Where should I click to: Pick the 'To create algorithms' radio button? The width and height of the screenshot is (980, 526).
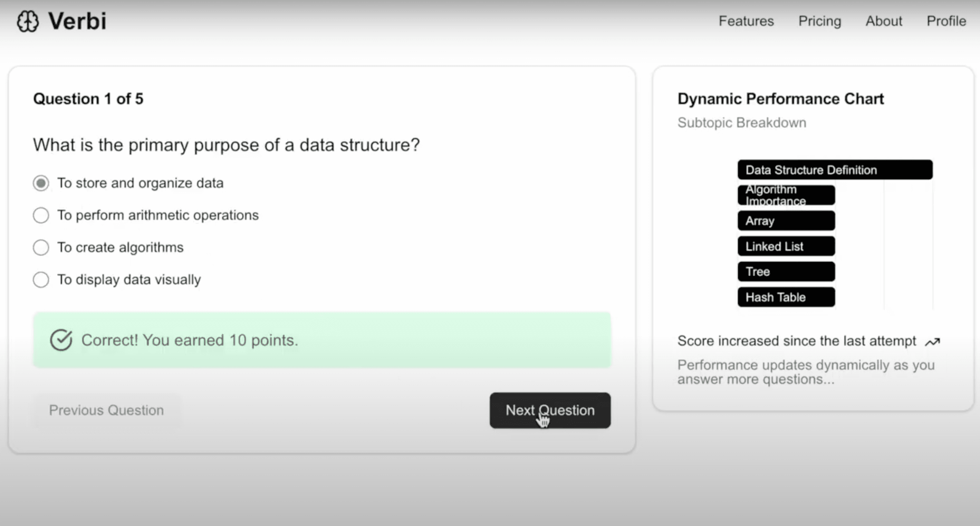pos(41,247)
